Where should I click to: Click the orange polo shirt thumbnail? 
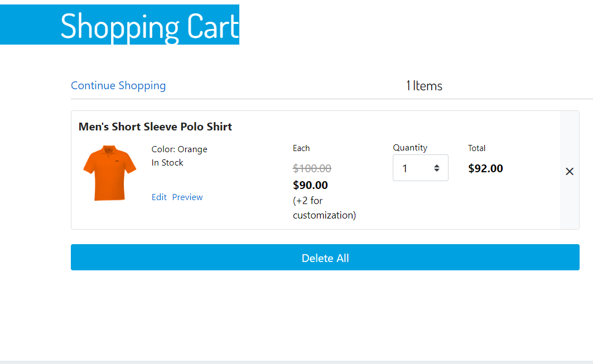point(110,173)
